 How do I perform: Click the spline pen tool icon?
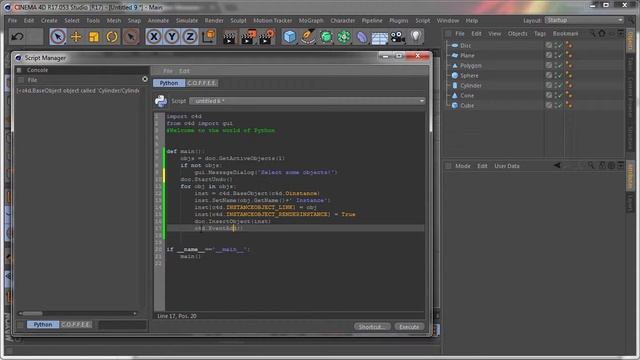click(x=308, y=37)
